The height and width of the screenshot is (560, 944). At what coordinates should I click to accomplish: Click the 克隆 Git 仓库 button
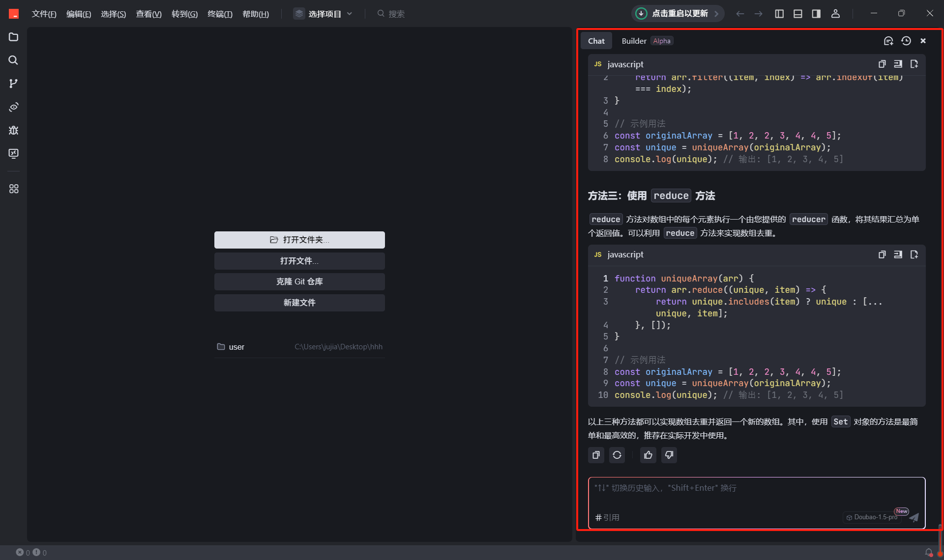point(299,281)
